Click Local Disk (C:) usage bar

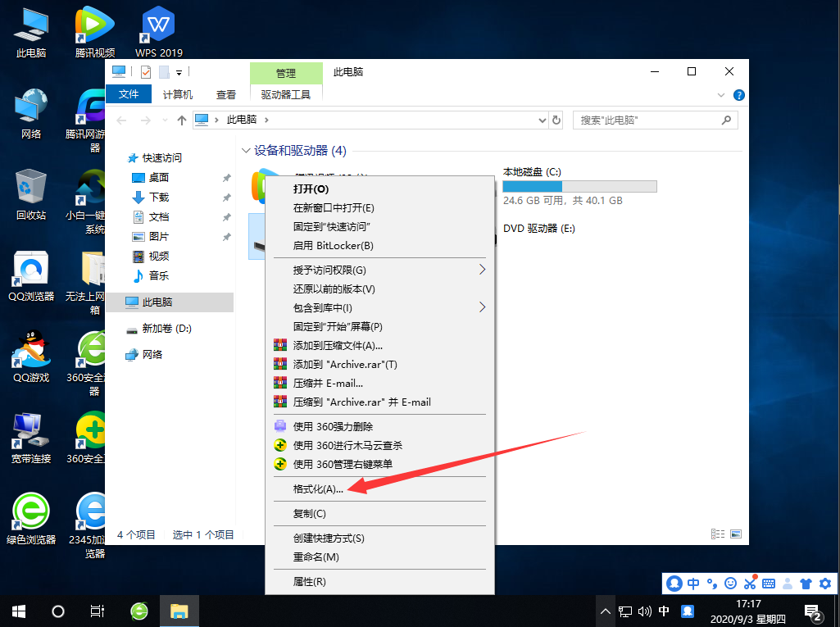(x=579, y=186)
